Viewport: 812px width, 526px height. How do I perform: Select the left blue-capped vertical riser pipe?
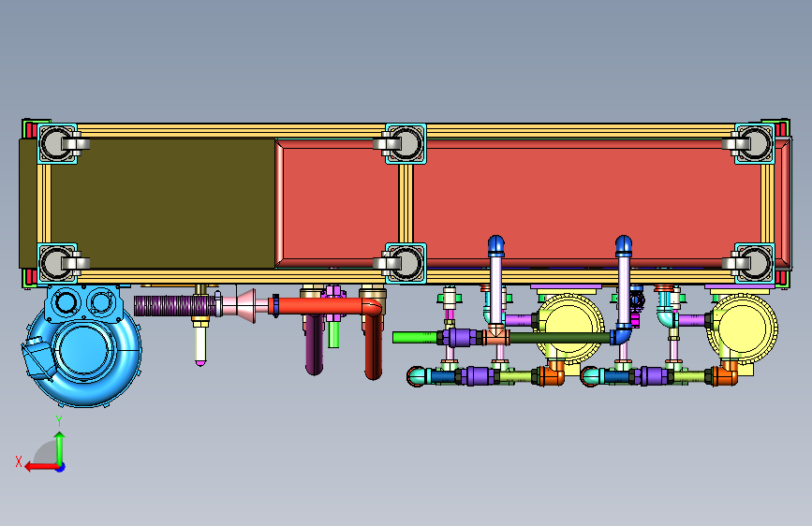[x=496, y=282]
